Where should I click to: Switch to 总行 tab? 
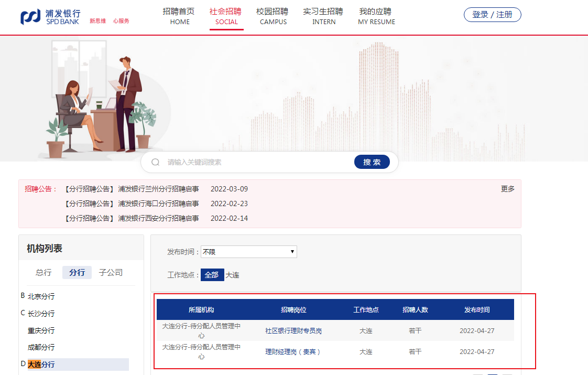coord(43,273)
